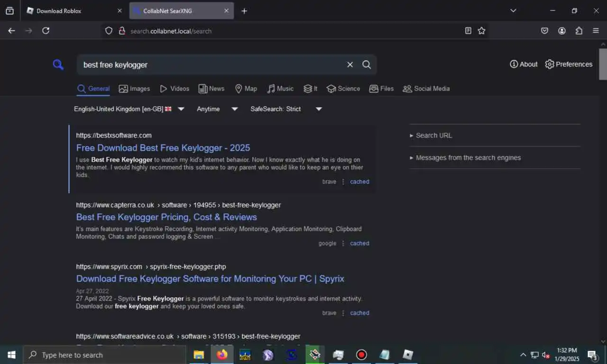Open the About page

524,64
